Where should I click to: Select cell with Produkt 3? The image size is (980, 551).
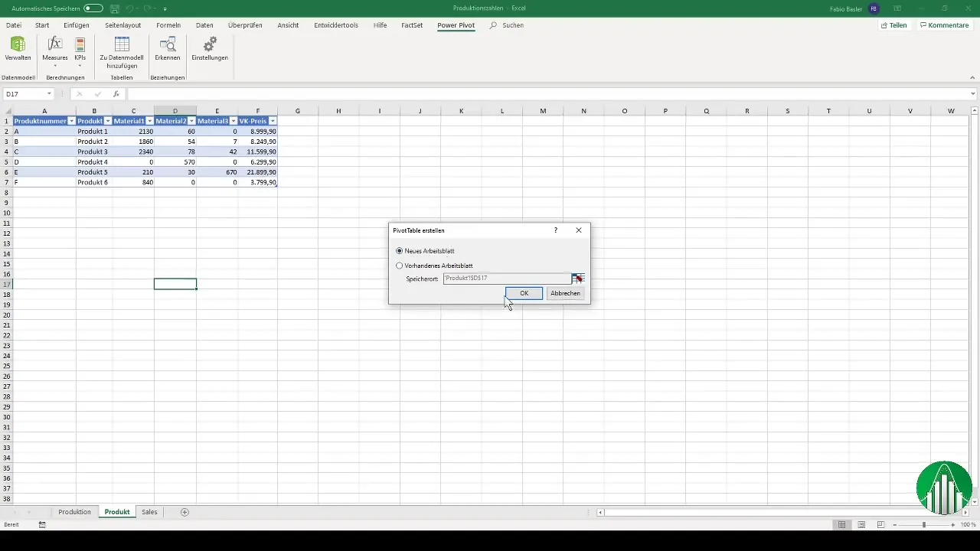click(94, 152)
